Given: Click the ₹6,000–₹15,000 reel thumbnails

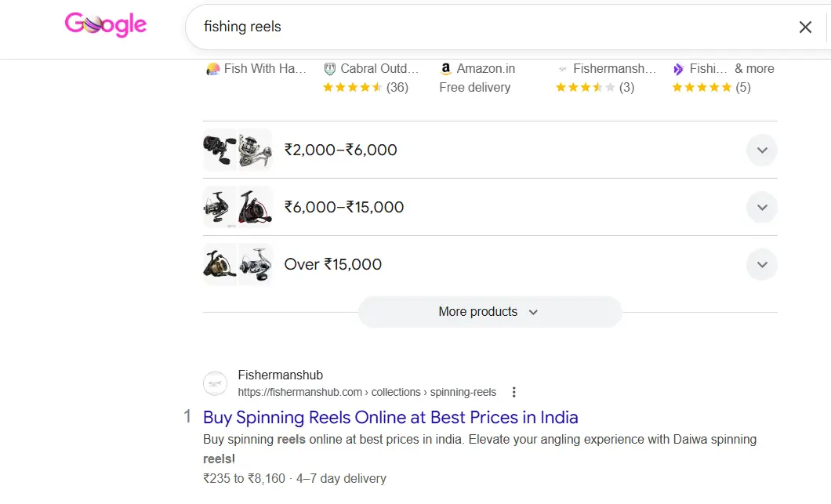Looking at the screenshot, I should (237, 208).
